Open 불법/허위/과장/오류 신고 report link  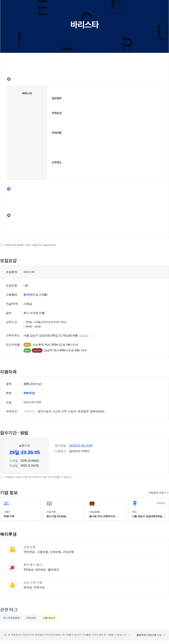[x=151, y=635]
